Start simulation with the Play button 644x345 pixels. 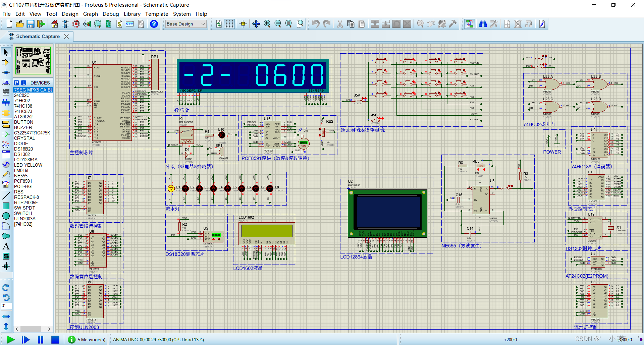click(x=11, y=340)
